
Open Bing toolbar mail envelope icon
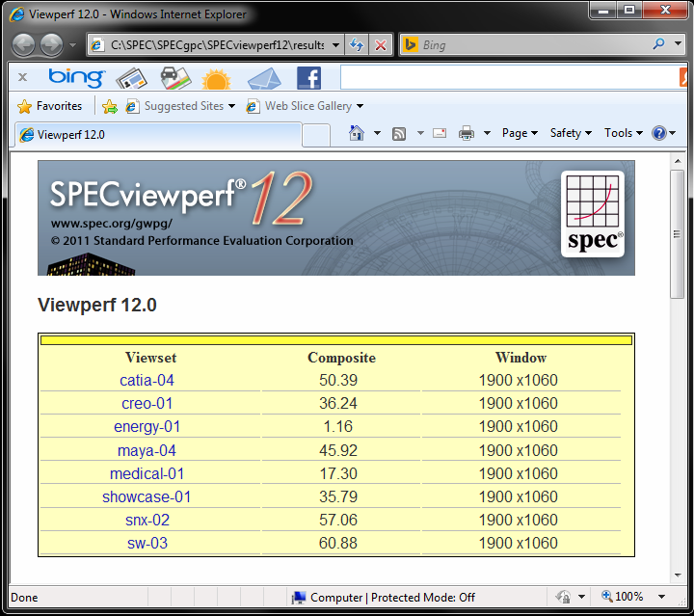pos(264,79)
